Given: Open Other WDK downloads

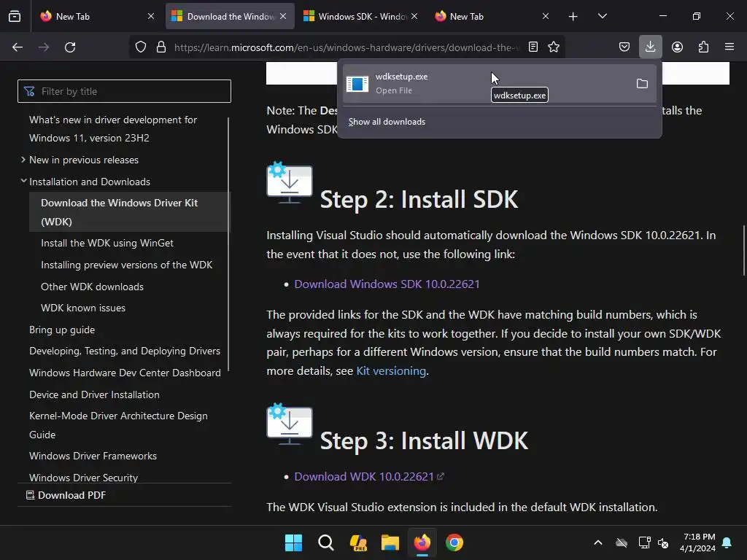Looking at the screenshot, I should pos(92,287).
